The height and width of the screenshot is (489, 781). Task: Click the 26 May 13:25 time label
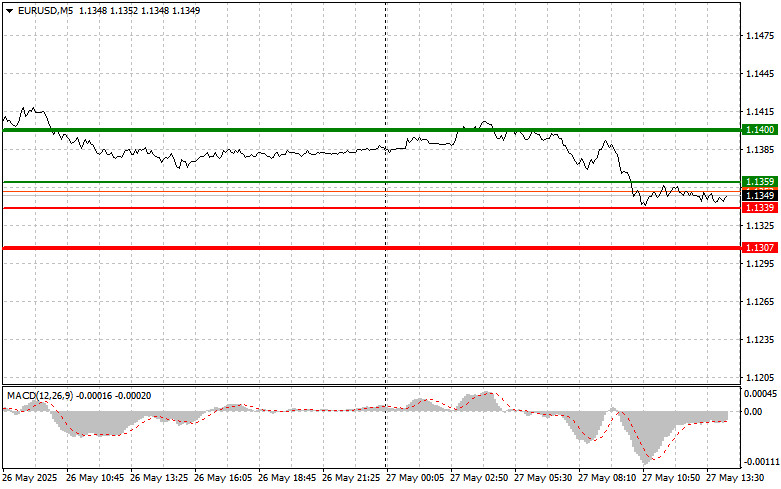[159, 478]
